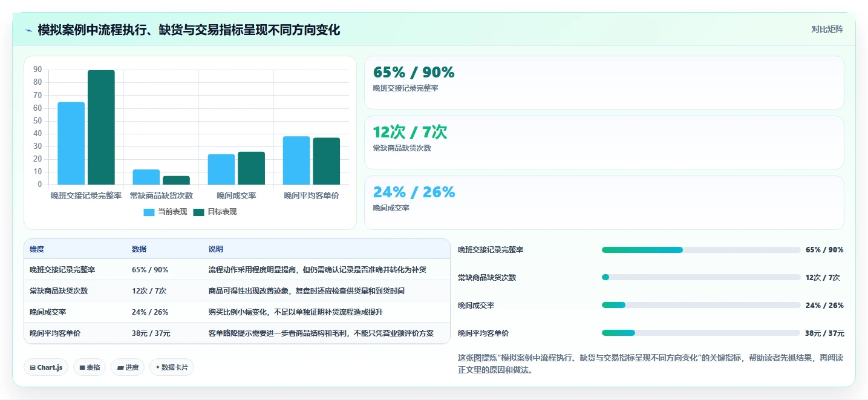Image resolution: width=868 pixels, height=400 pixels.
Task: Toggle the 目标表现 legend swatch
Action: (x=198, y=212)
